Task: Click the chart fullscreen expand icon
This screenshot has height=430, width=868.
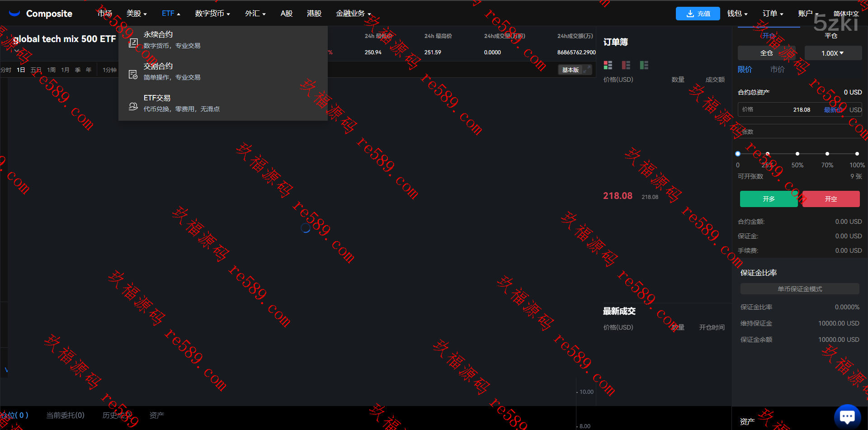Action: point(586,70)
